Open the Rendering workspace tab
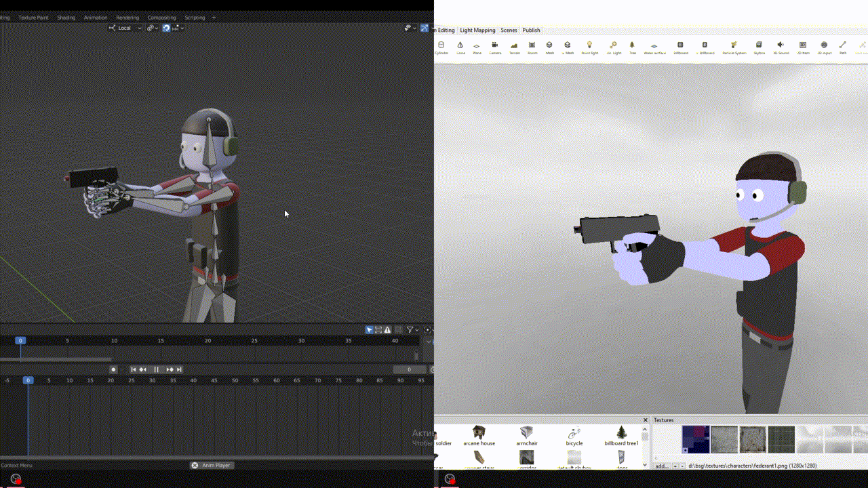 (127, 18)
